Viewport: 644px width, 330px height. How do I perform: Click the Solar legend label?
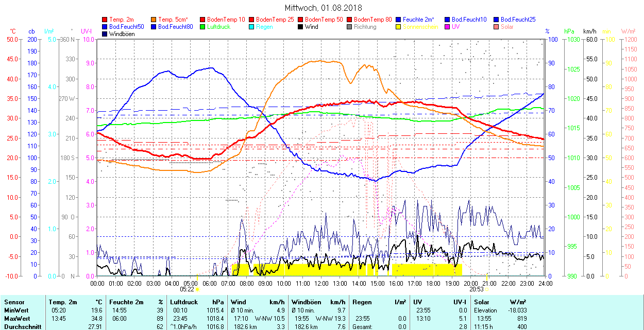click(x=506, y=27)
